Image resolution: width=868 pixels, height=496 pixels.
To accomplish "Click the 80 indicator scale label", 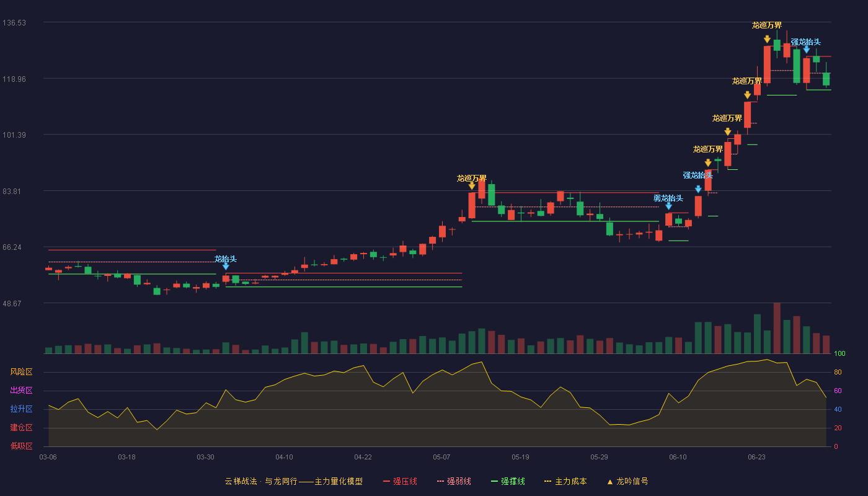I will point(838,373).
